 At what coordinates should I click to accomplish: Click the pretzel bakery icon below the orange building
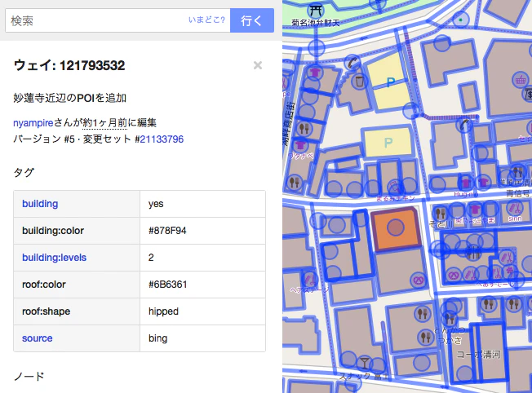point(418,280)
